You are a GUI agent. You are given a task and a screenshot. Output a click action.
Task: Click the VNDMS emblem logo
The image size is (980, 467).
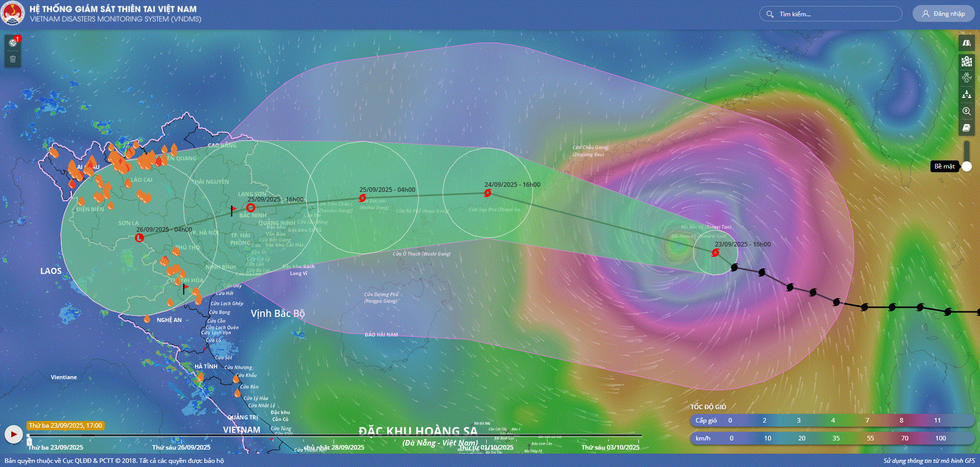coord(12,14)
